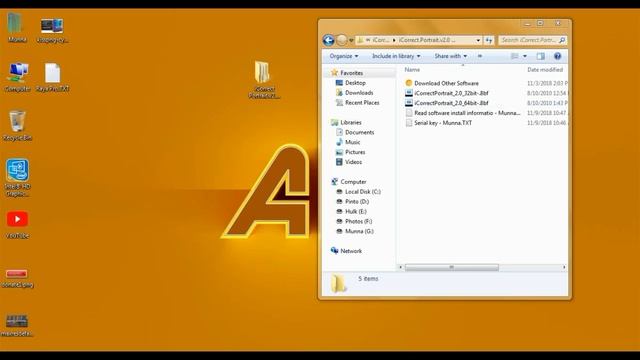Maximize the Explorer window

540,23
